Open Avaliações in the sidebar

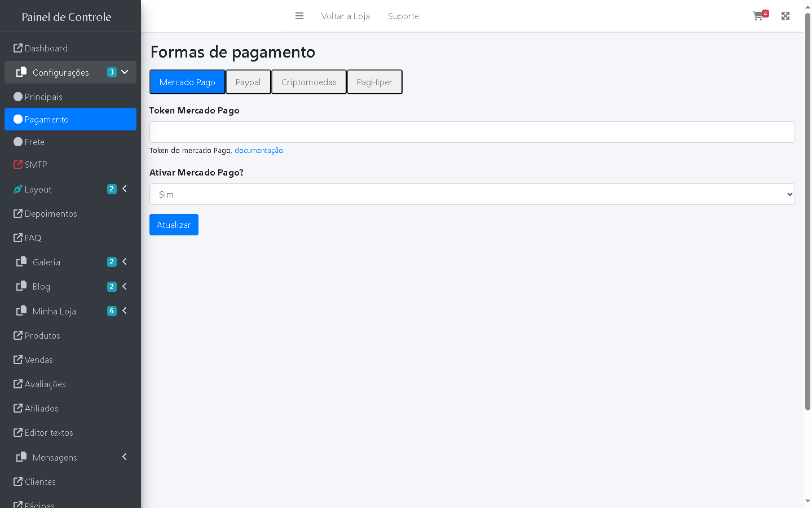[x=45, y=384]
